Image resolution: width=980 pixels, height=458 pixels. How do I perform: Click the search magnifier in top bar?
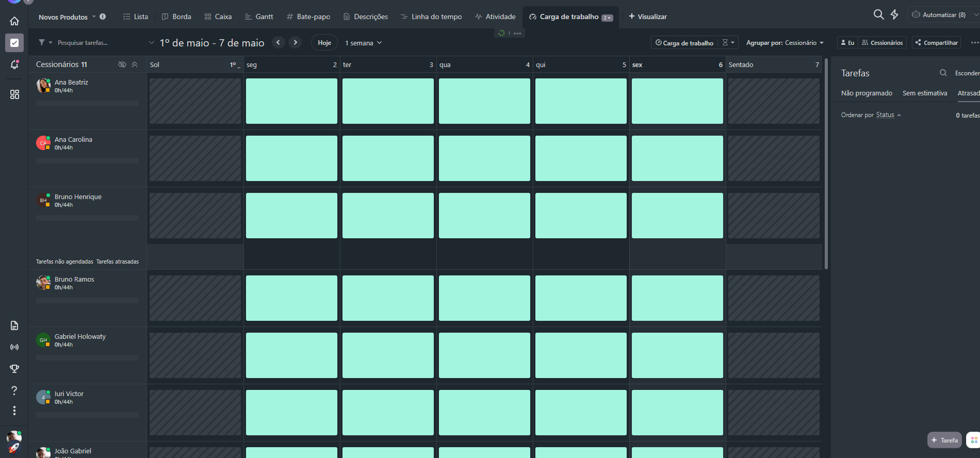click(878, 14)
